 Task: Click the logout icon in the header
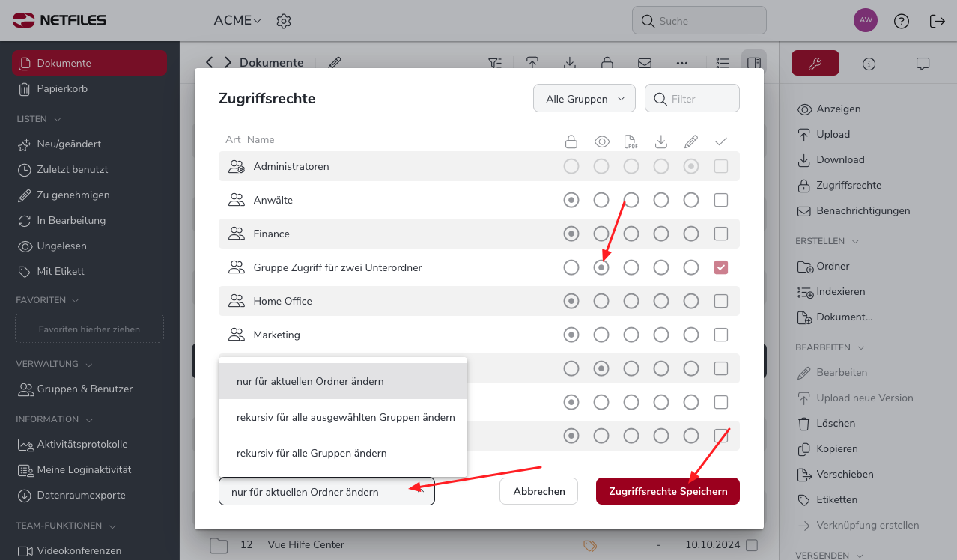tap(937, 21)
